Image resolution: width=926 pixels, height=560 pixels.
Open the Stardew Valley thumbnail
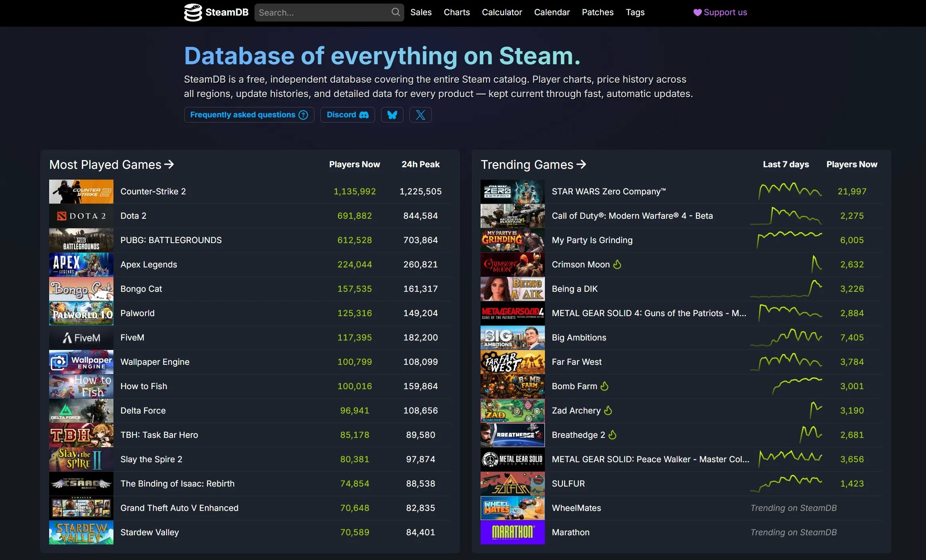[x=81, y=532]
